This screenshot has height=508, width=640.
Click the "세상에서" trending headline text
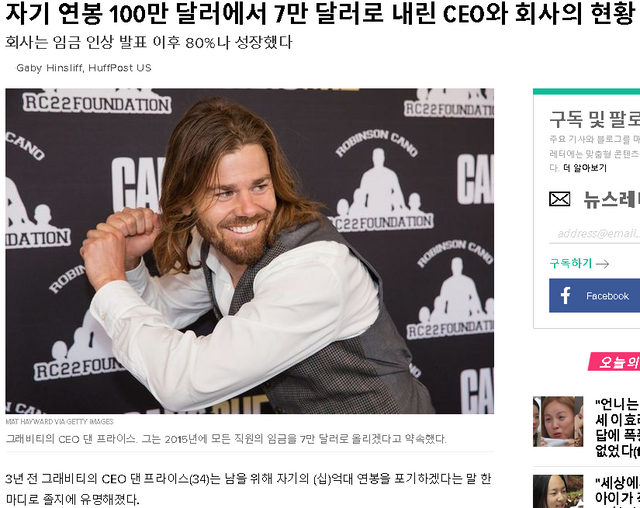click(617, 492)
